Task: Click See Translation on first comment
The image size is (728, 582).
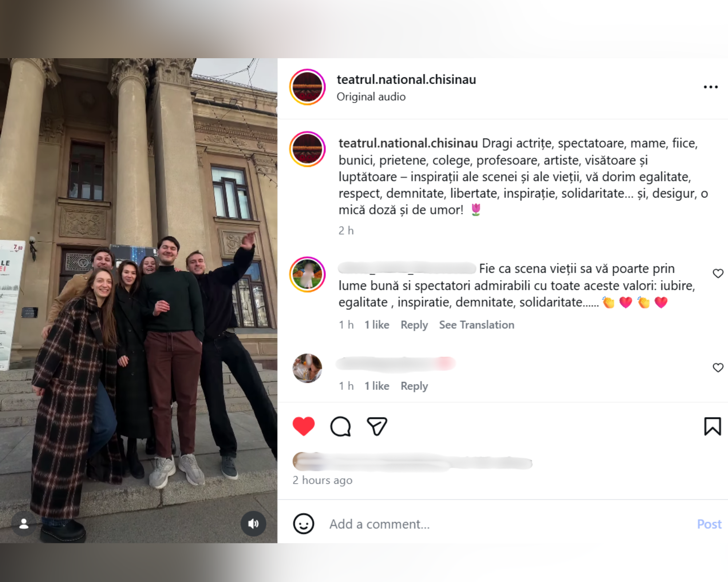Action: click(476, 325)
